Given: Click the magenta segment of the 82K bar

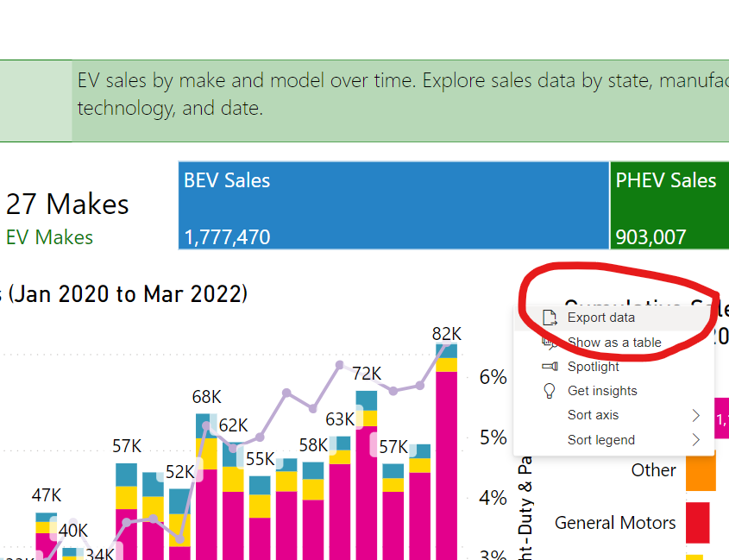Looking at the screenshot, I should pos(446,457).
